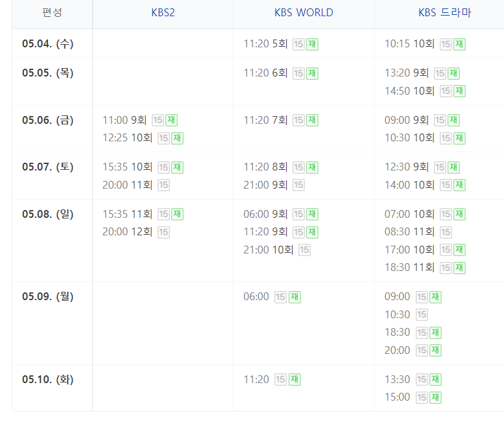504x422 pixels.
Task: Click the 18:30 entry on 05.09.
Action: 397,332
